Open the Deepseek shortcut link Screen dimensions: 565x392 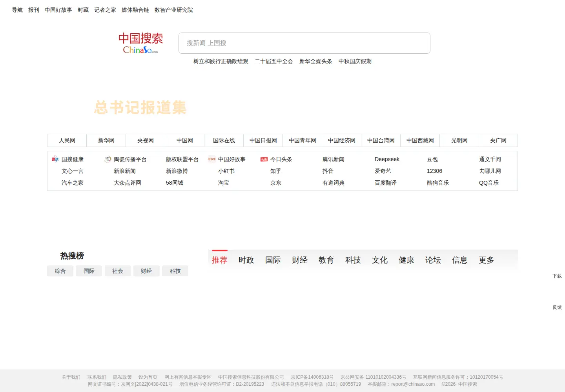pos(387,159)
